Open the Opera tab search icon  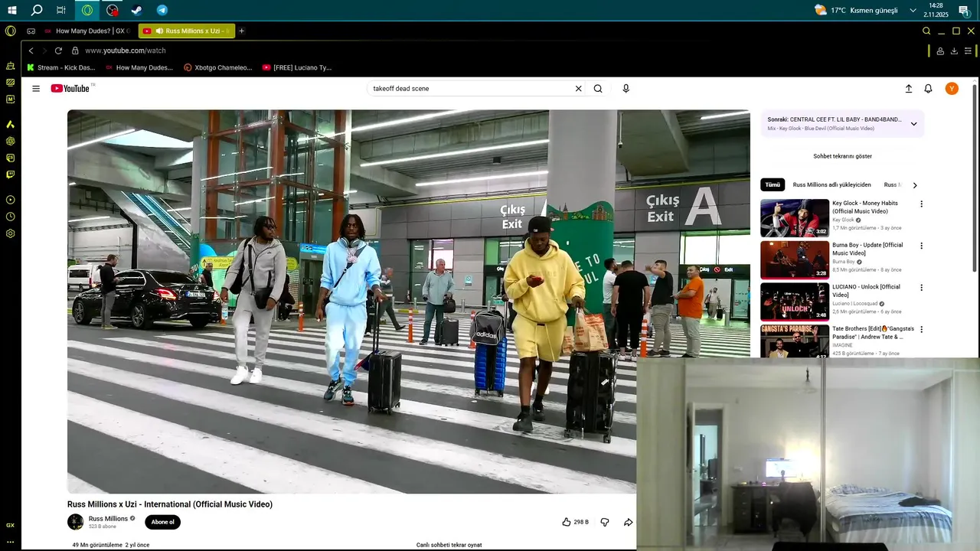pyautogui.click(x=926, y=31)
